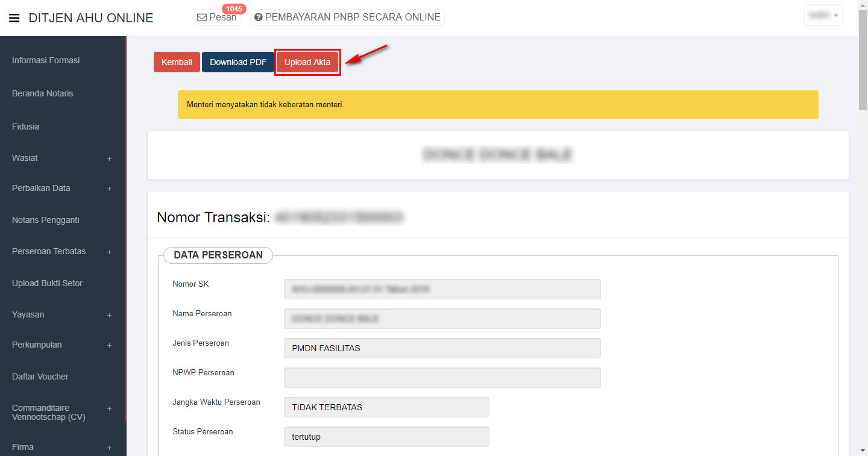Expand the Firma plus icon
Viewport: 868px width, 456px height.
click(109, 448)
